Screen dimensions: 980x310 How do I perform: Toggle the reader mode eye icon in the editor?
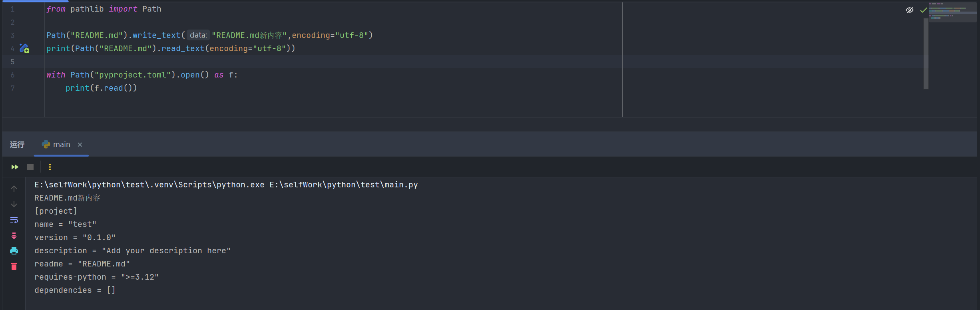[910, 10]
